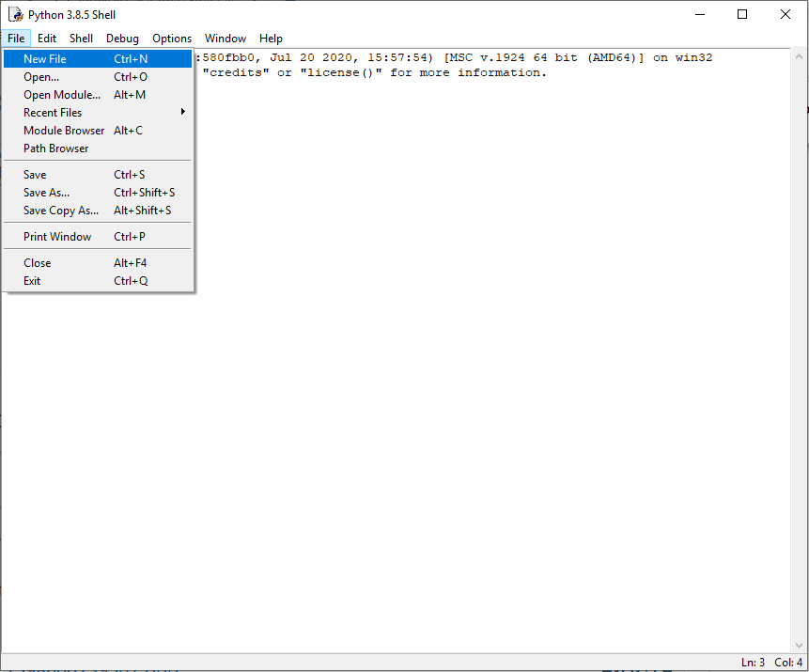
Task: Open the Window menu
Action: [x=226, y=39]
